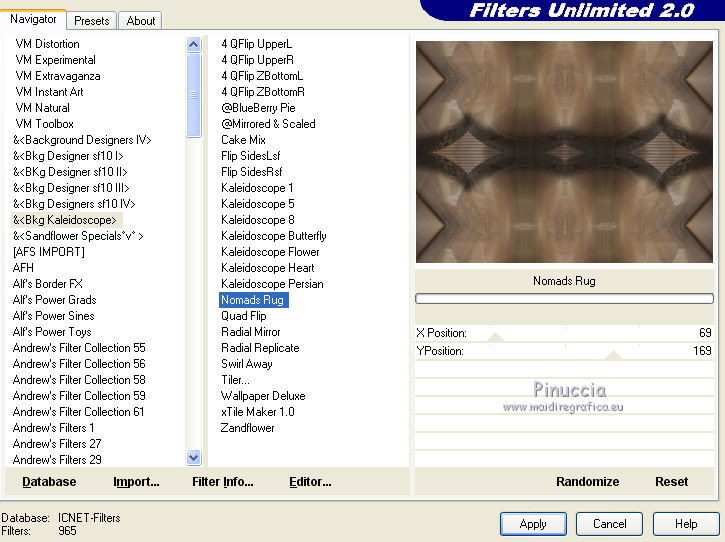This screenshot has width=725, height=542.
Task: Open the Database options
Action: coord(49,482)
